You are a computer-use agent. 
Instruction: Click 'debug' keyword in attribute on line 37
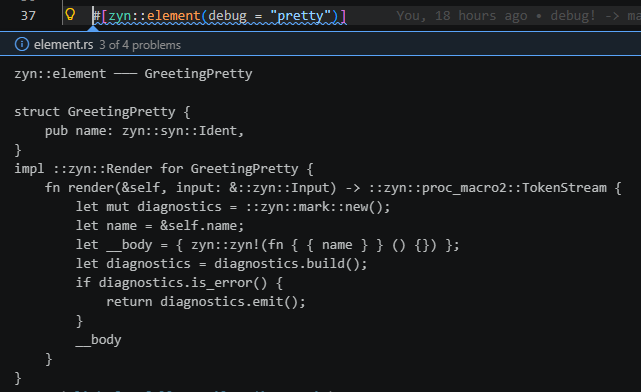point(227,16)
